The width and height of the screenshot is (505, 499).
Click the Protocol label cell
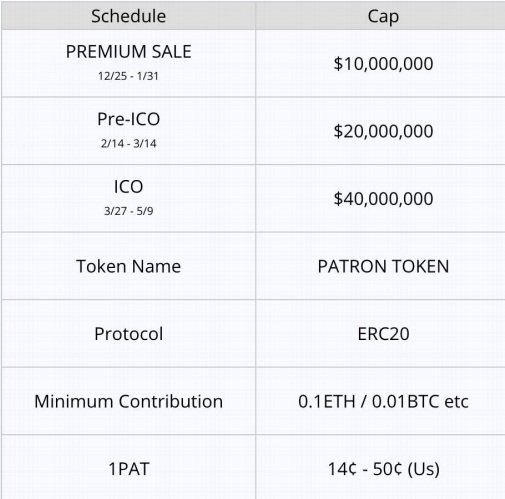[x=128, y=334]
